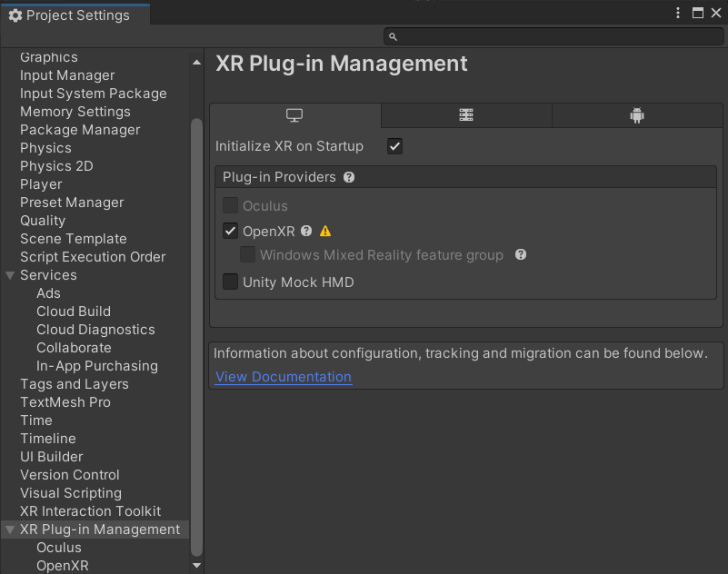
Task: Enable the Unity Mock HMD checkbox
Action: click(230, 282)
